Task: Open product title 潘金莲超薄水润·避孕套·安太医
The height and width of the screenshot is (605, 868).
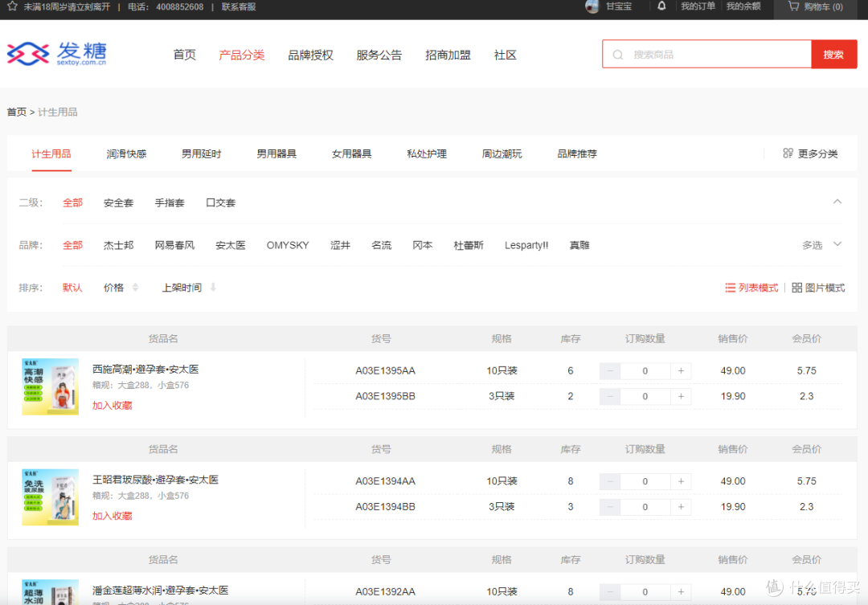Action: tap(161, 590)
